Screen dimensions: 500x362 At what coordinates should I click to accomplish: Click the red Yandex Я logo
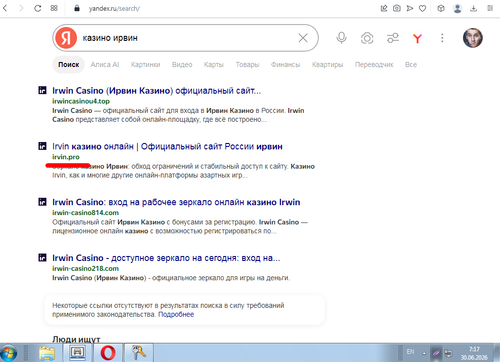66,38
